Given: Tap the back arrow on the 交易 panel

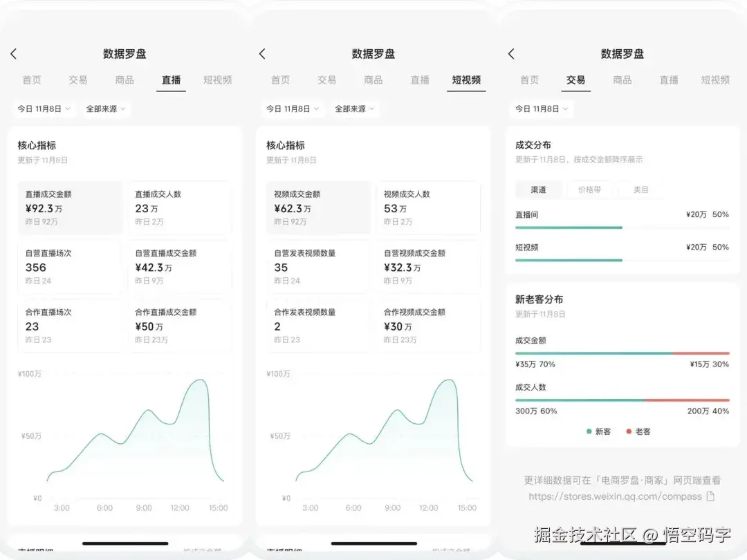Looking at the screenshot, I should 510,53.
